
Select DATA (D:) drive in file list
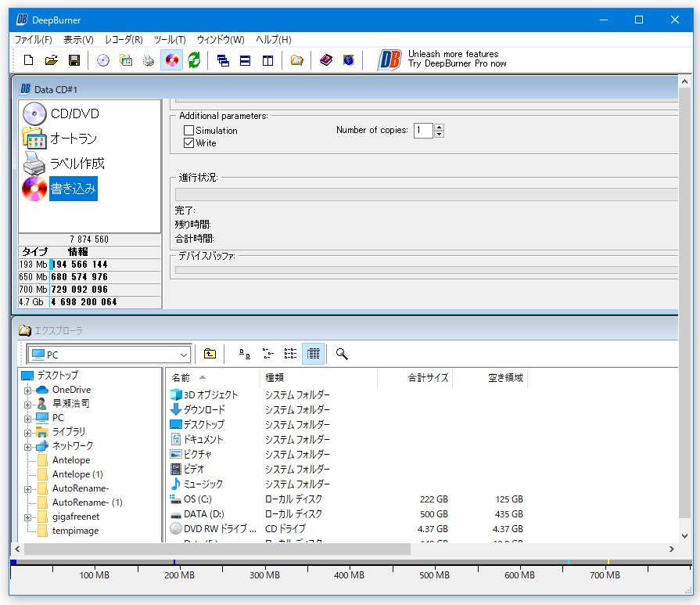pyautogui.click(x=204, y=514)
